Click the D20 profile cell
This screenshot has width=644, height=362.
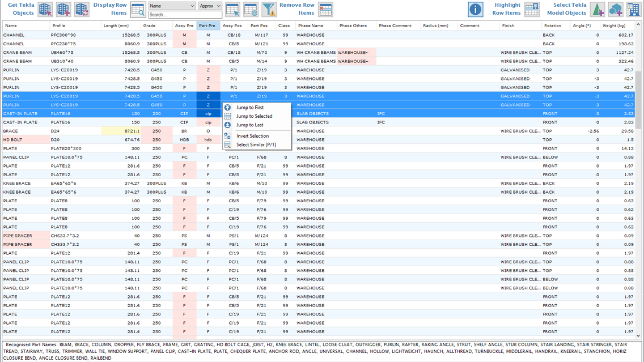[x=75, y=140]
